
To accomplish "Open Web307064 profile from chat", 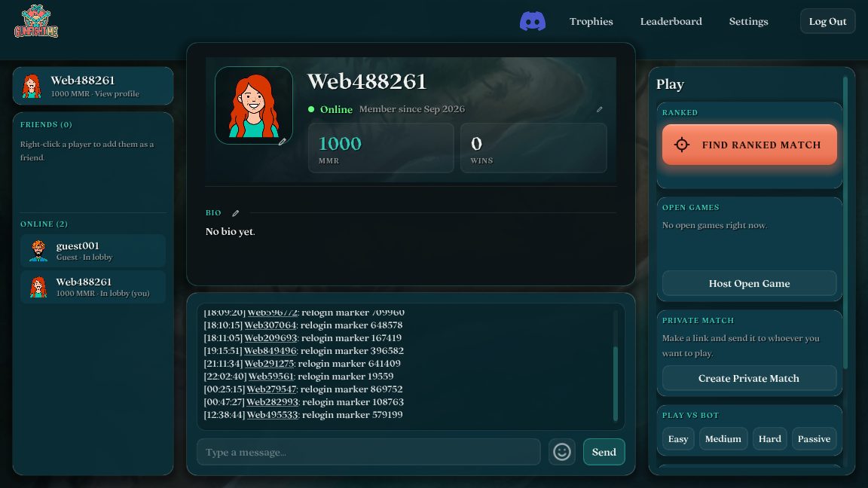I will (x=270, y=325).
